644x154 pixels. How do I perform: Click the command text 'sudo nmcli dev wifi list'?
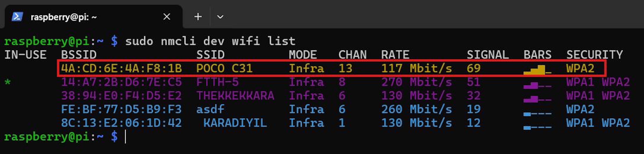210,41
